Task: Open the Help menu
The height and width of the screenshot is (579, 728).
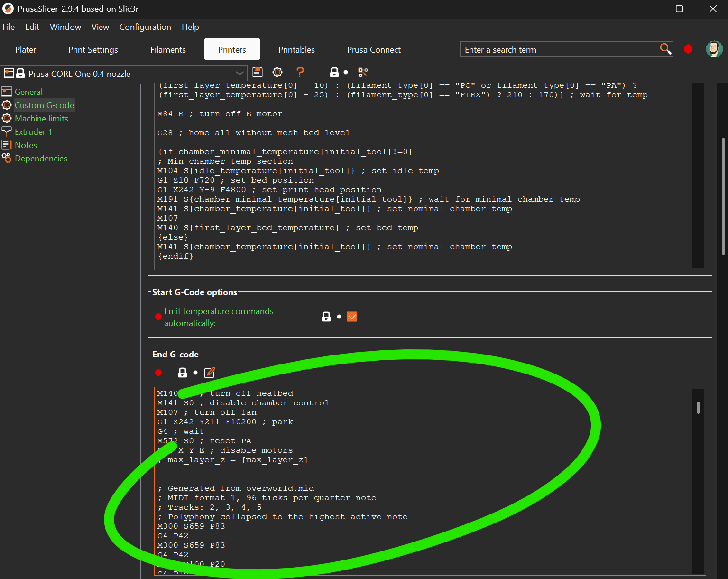Action: pos(190,27)
